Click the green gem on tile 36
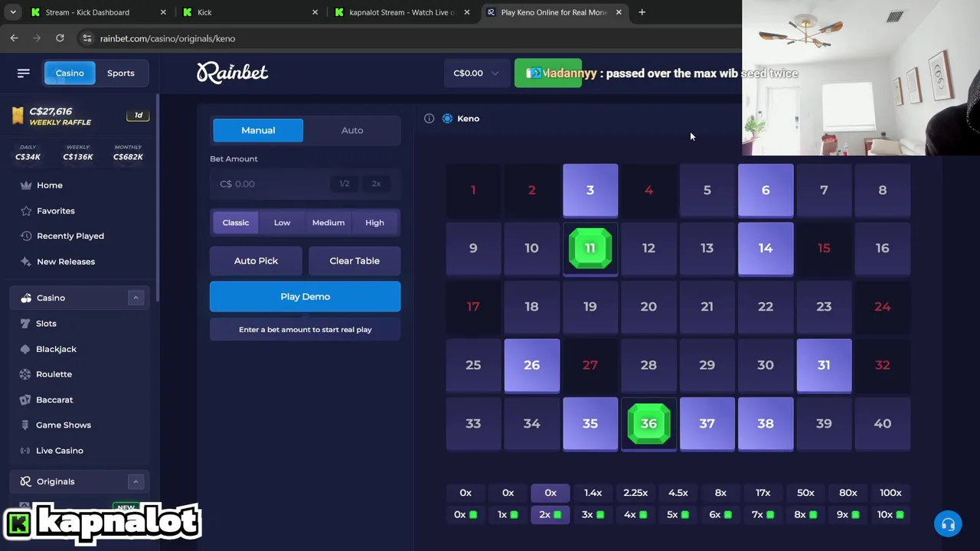This screenshot has width=980, height=551. tap(648, 423)
